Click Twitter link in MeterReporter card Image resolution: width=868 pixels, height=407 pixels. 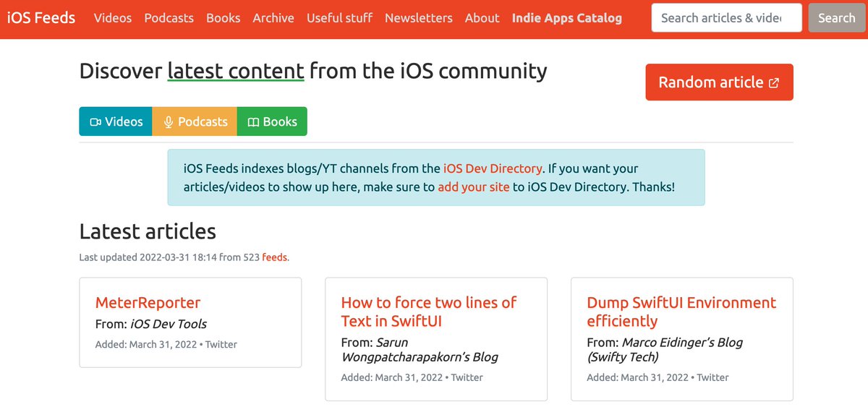tap(221, 344)
